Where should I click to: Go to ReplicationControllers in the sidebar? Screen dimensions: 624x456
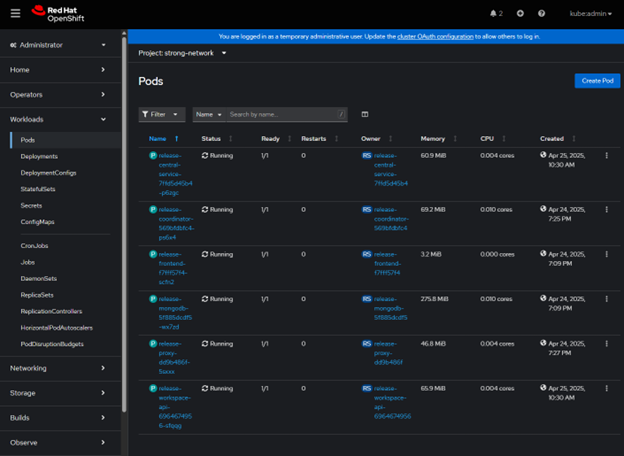tap(51, 311)
